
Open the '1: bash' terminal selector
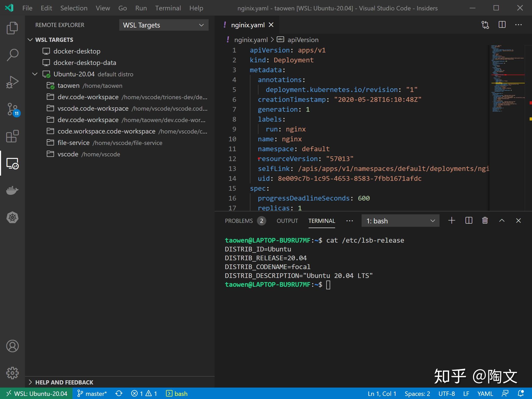click(x=400, y=221)
